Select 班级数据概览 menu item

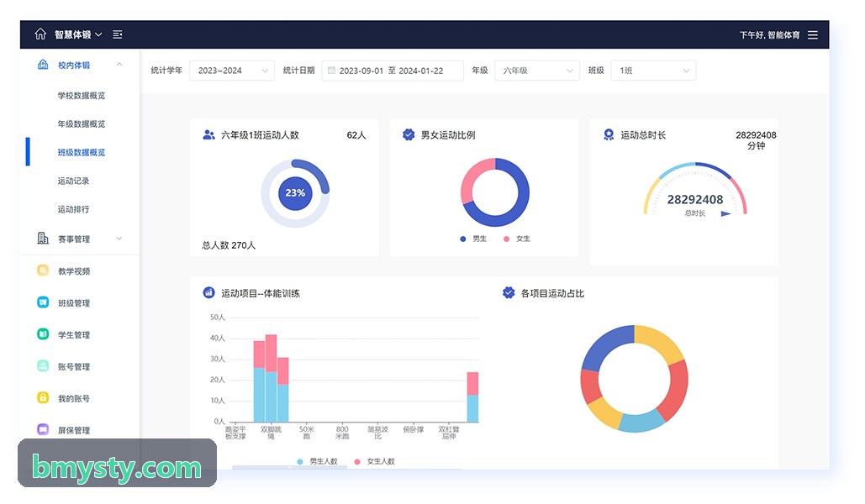pos(81,152)
